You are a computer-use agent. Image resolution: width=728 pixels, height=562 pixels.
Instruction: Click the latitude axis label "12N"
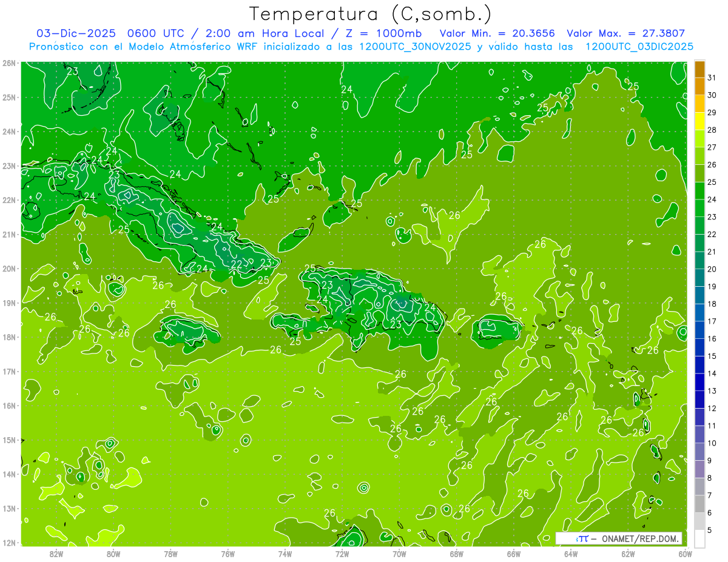[x=8, y=543]
